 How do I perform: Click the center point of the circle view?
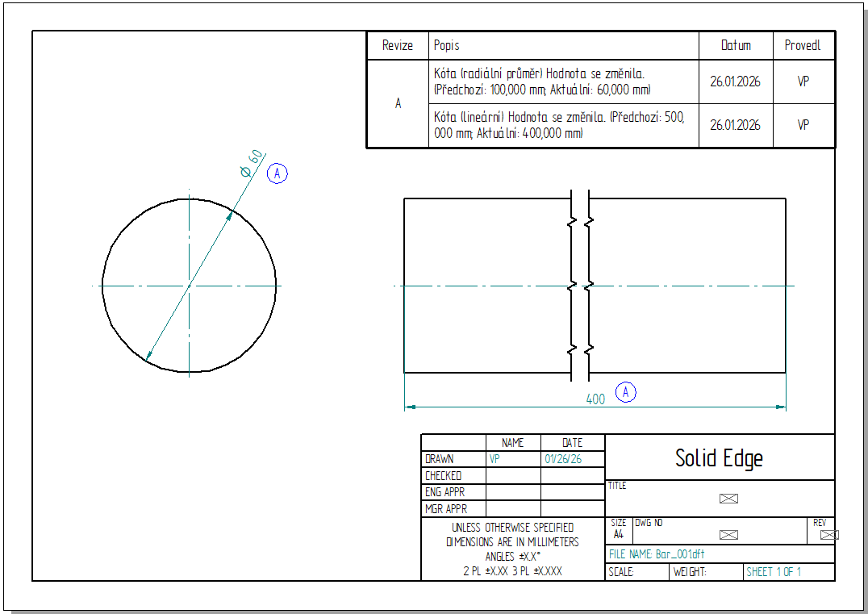point(189,286)
